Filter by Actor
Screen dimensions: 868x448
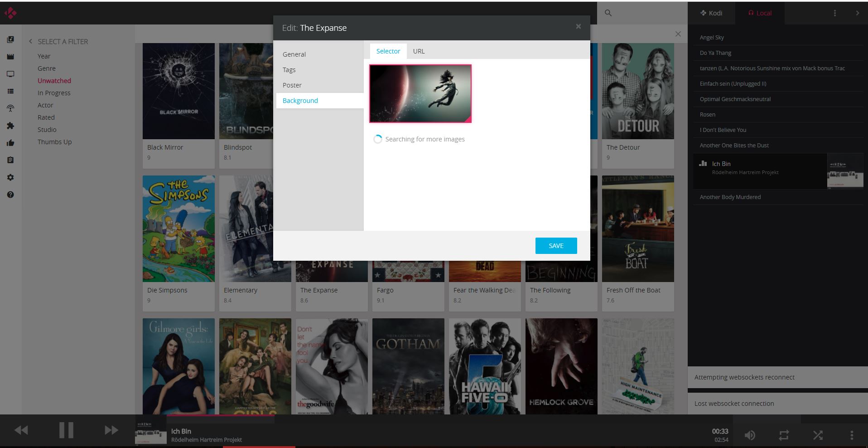click(45, 105)
